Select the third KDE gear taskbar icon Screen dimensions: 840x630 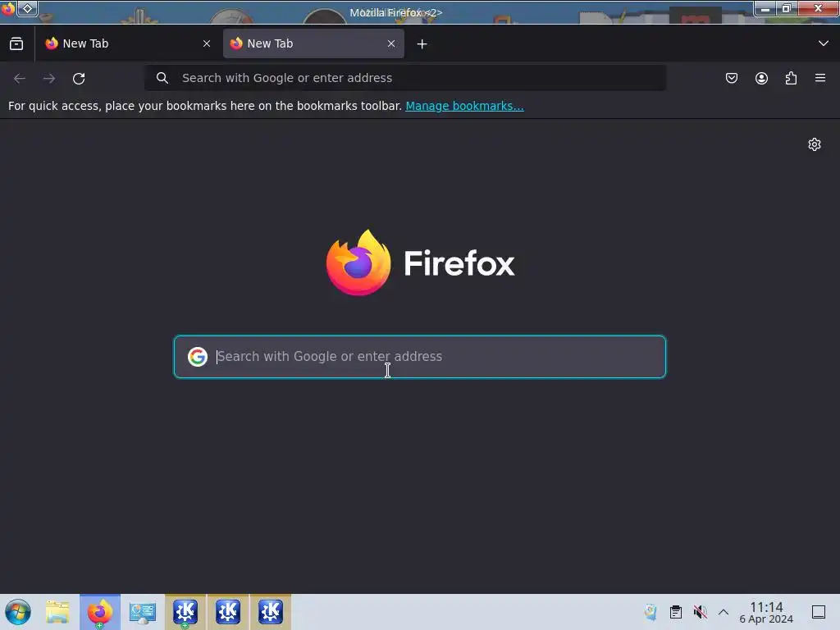pos(271,612)
